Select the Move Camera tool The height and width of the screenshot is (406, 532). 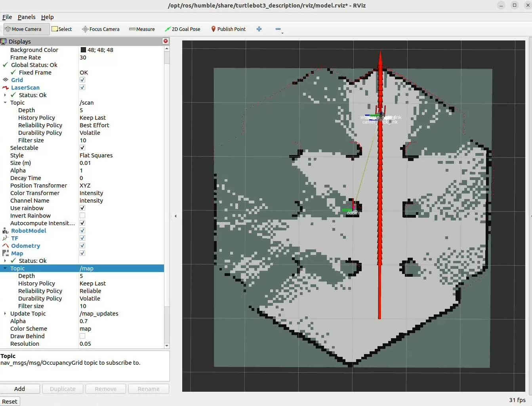[x=26, y=29]
